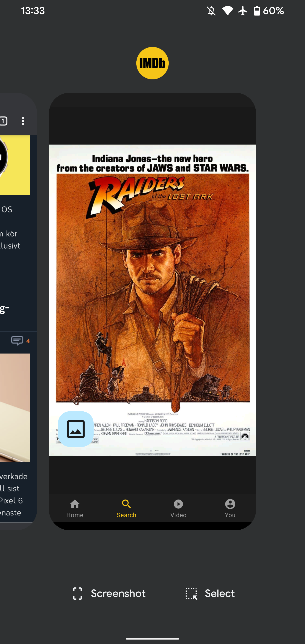Select the Search tab in IMDb
Viewport: 305px width, 644px height.
(x=126, y=508)
